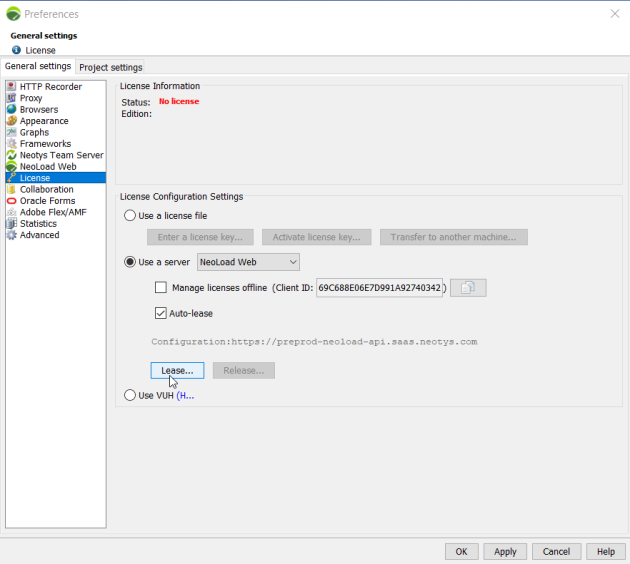This screenshot has width=630, height=564.
Task: Click the Client ID text field
Action: point(379,288)
